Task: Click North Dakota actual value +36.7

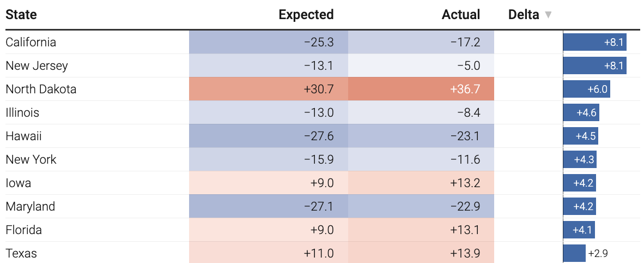Action: point(421,89)
